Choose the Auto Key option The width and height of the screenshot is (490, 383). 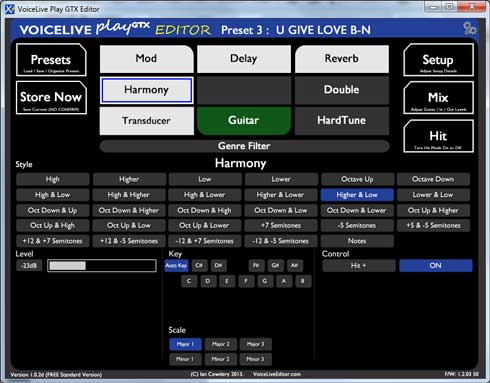[x=176, y=266]
